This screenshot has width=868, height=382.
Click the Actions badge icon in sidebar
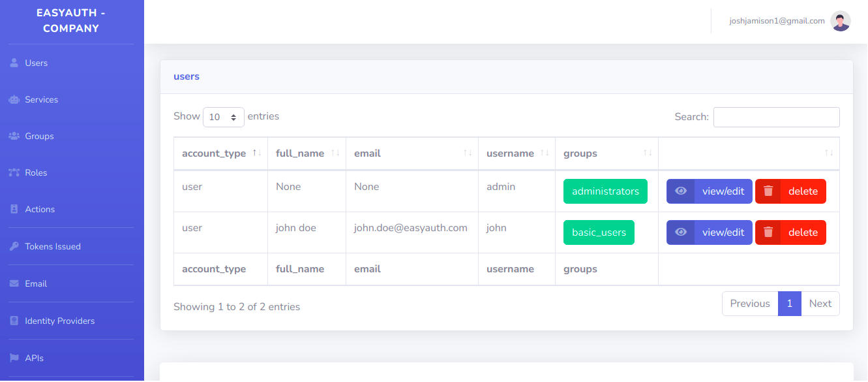coord(14,210)
